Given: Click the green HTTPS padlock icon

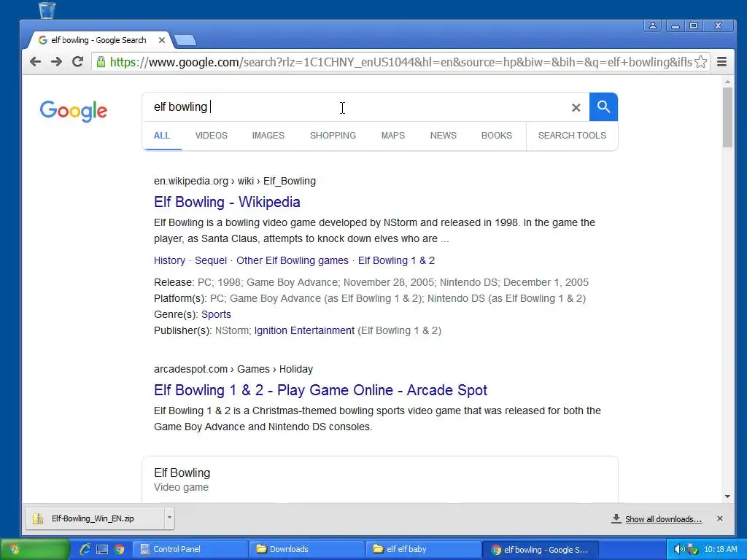Looking at the screenshot, I should pyautogui.click(x=101, y=62).
